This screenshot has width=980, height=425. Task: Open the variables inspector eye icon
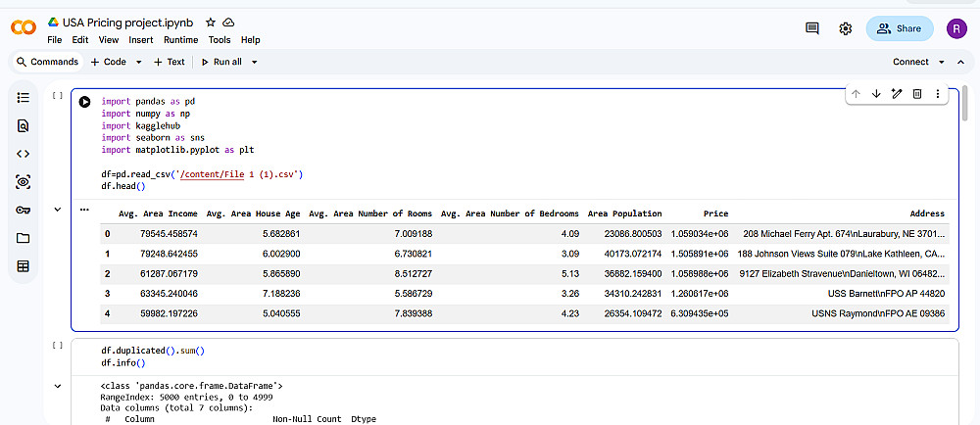point(24,182)
